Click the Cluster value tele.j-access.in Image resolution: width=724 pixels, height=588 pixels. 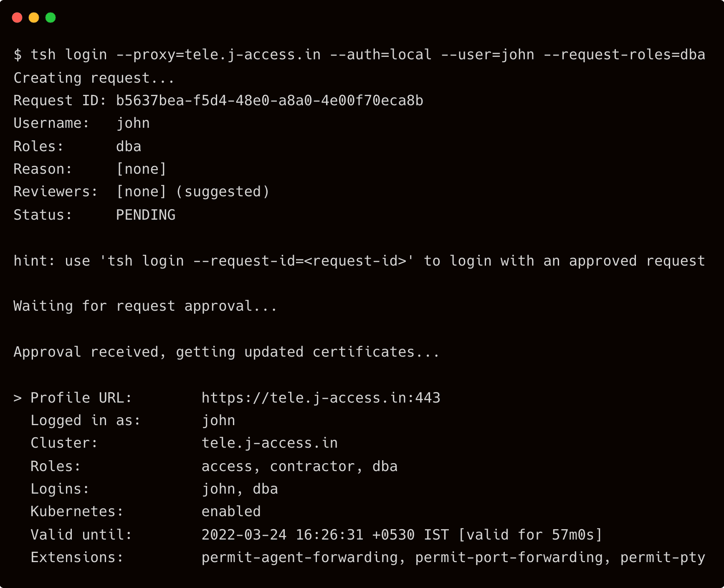click(269, 443)
